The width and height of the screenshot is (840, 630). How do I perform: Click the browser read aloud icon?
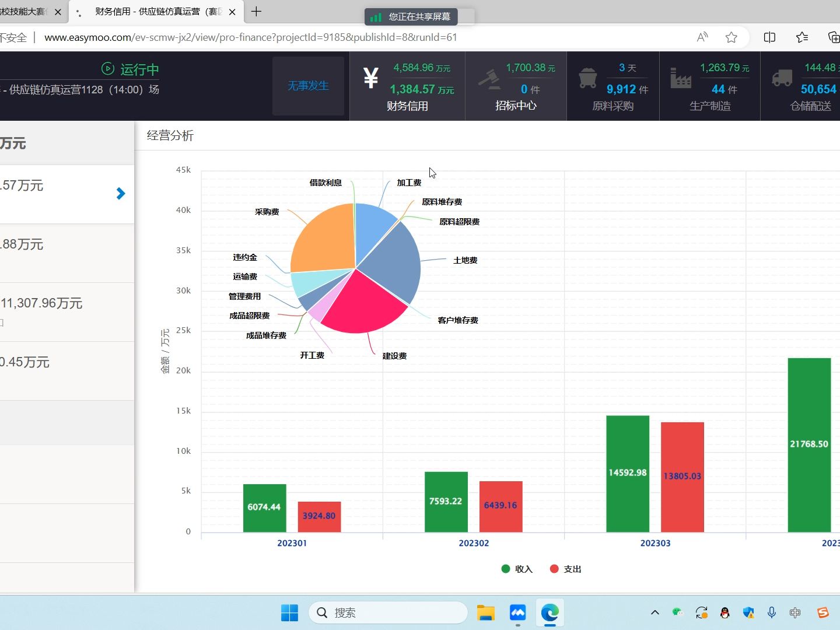(x=702, y=37)
